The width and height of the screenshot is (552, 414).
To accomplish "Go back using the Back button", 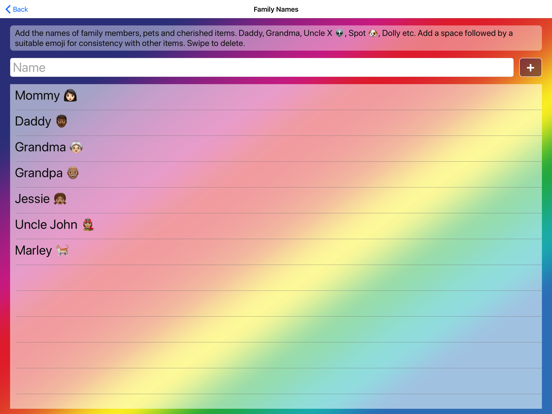I will pyautogui.click(x=17, y=9).
